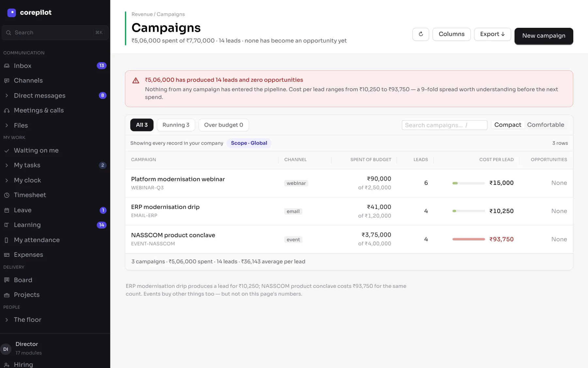The height and width of the screenshot is (368, 588).
Task: Sort by Campaign column header
Action: (x=143, y=160)
